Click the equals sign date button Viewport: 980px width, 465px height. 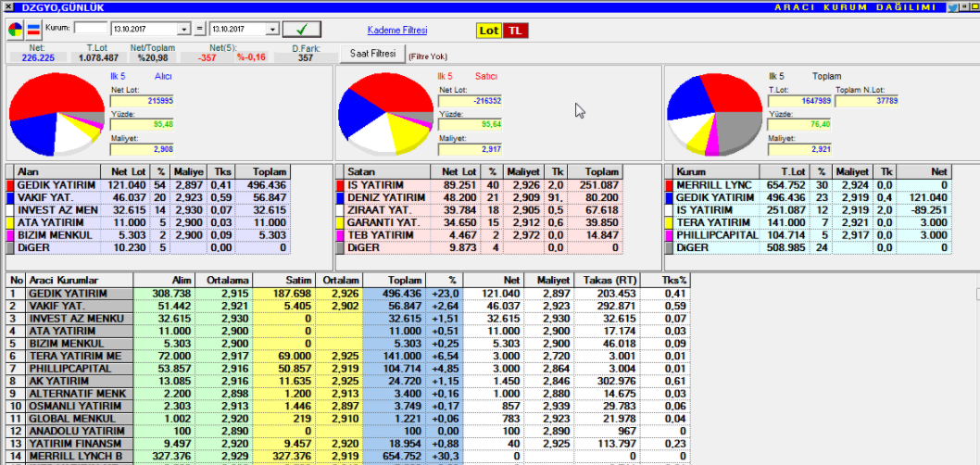(199, 30)
